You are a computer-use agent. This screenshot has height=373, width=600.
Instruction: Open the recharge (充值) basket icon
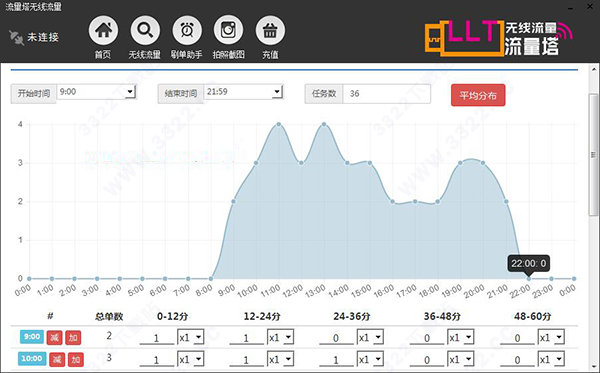click(270, 30)
